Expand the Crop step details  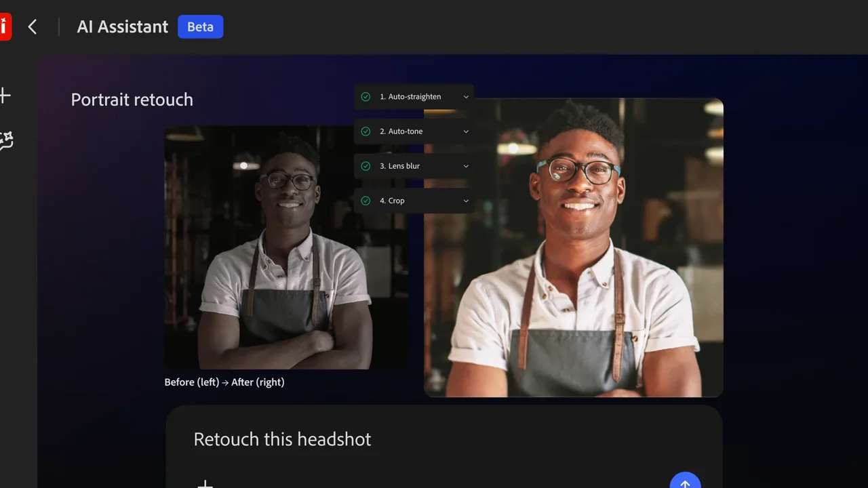pos(465,201)
